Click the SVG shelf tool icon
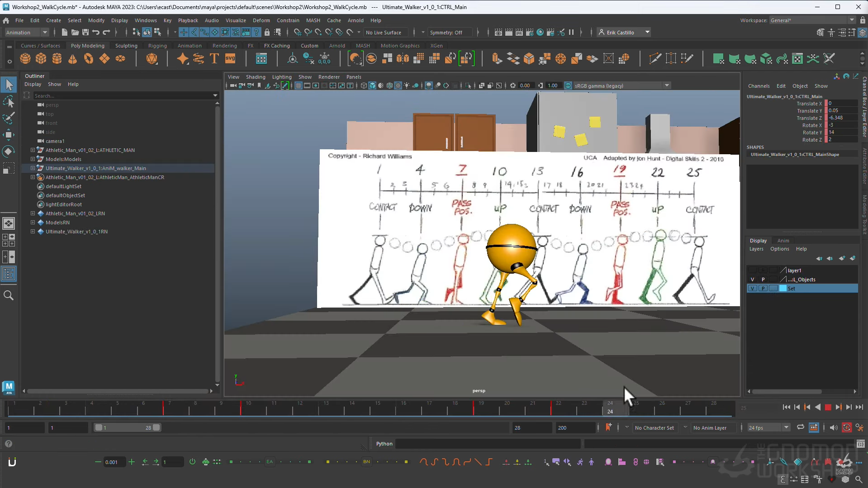 point(230,59)
